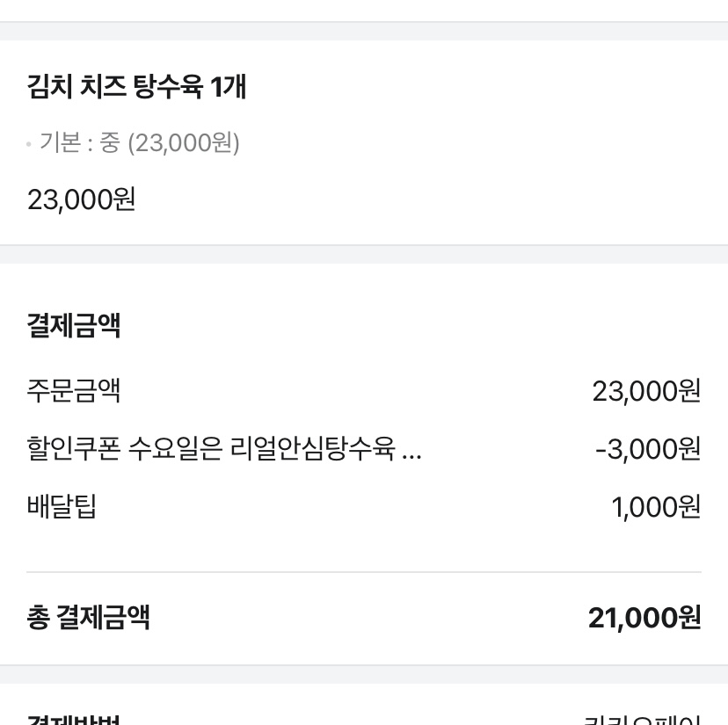Click the gray separator band above 결제금액
The width and height of the screenshot is (728, 725).
[x=364, y=254]
